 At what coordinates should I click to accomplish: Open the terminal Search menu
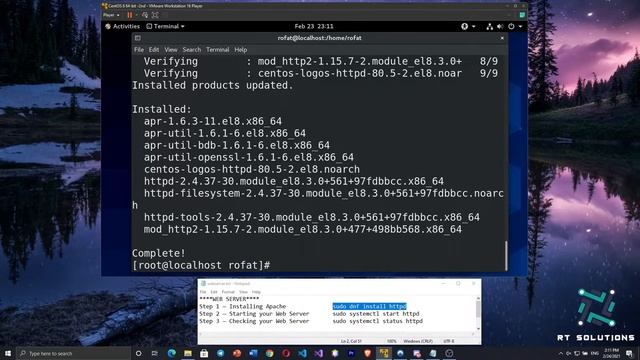pos(192,49)
